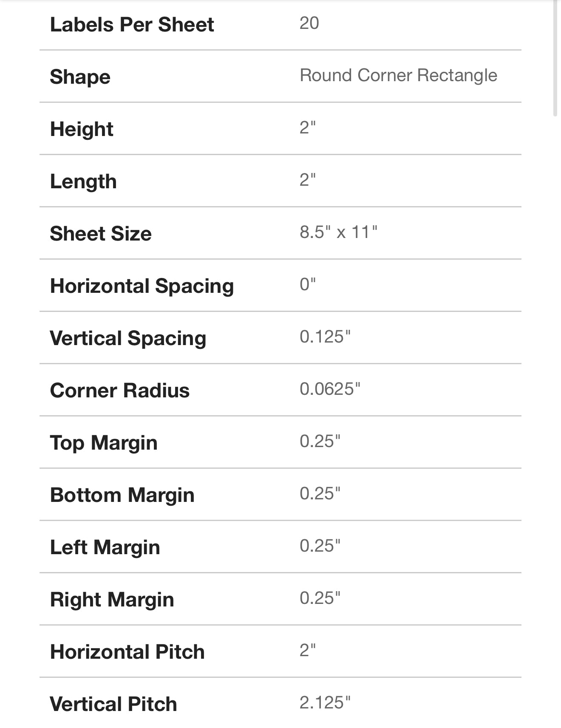
Task: Click the Horizontal Pitch label
Action: point(127,652)
